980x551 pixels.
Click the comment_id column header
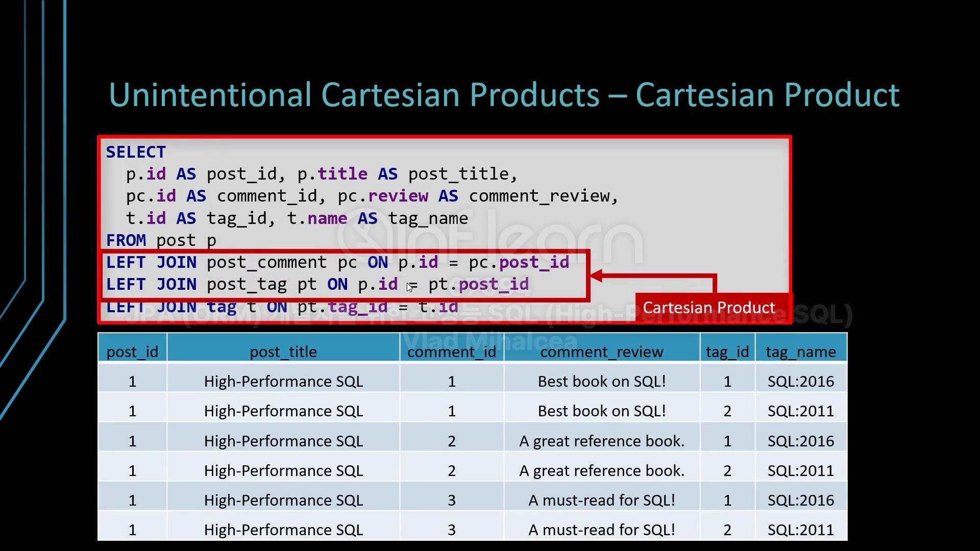coord(451,352)
